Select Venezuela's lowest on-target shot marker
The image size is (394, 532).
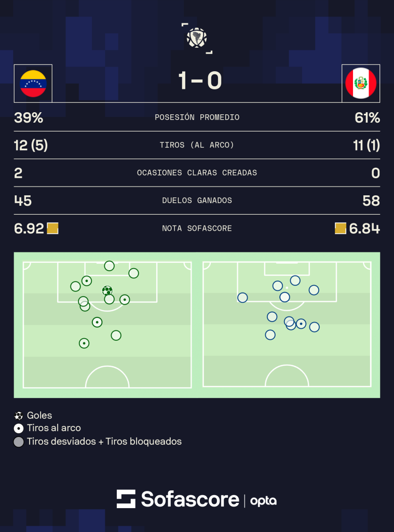coord(84,343)
